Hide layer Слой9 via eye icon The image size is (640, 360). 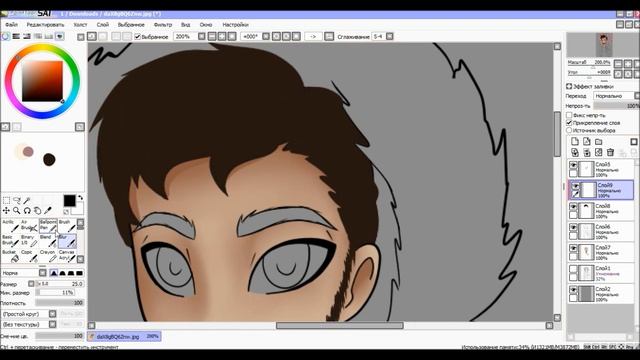point(576,186)
